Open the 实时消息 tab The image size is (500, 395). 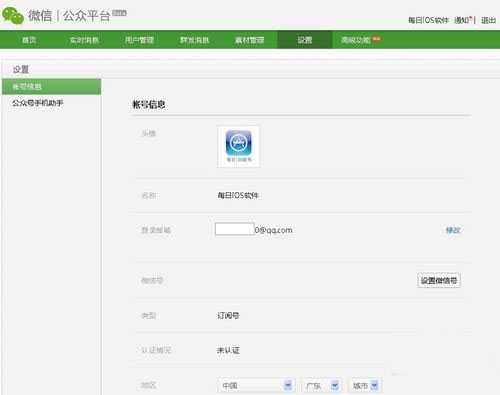84,40
